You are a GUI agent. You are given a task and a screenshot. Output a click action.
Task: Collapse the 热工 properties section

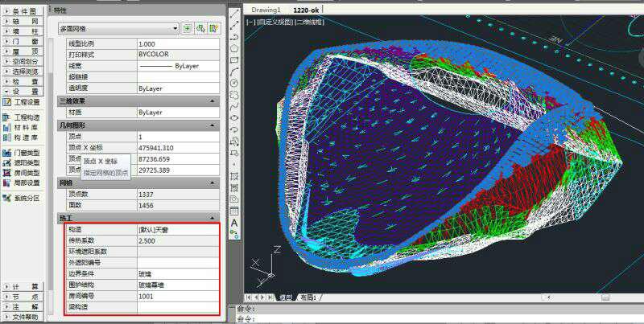pyautogui.click(x=213, y=218)
